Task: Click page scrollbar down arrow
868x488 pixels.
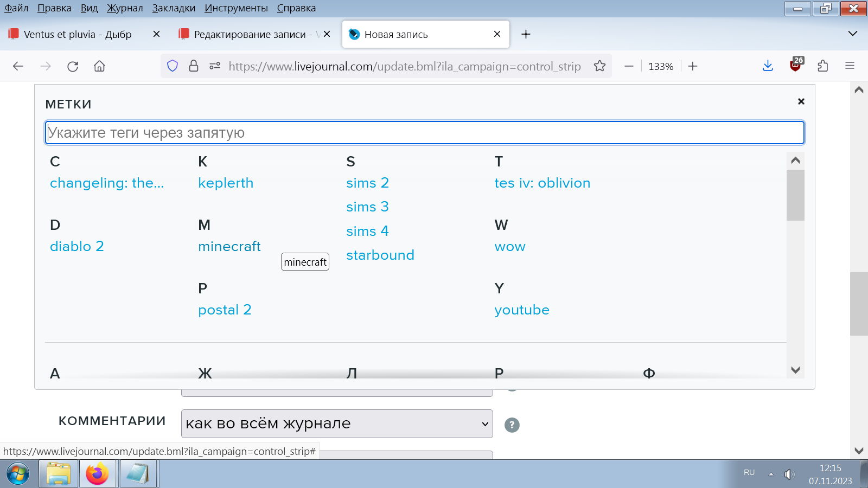Action: 859,450
